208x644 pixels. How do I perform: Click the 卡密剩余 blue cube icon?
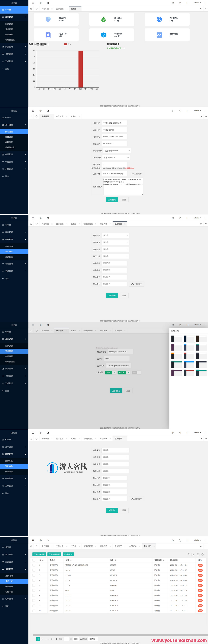103,35
